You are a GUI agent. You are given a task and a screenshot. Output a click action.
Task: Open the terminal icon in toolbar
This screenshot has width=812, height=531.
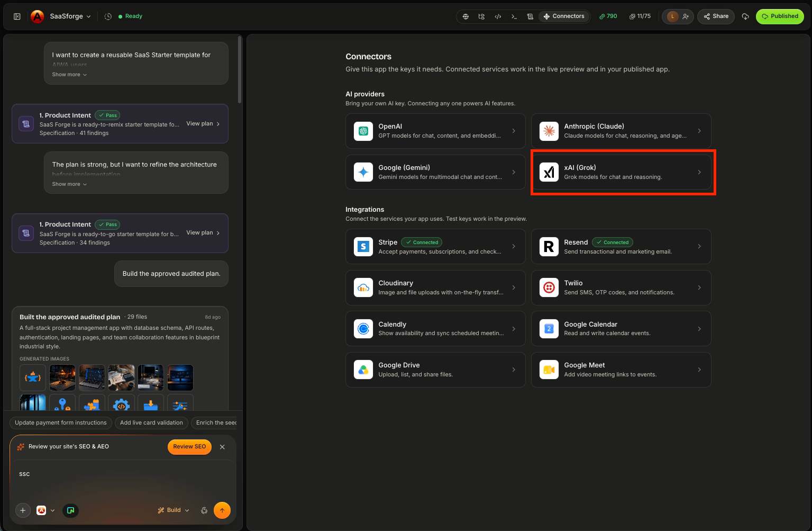click(x=514, y=16)
